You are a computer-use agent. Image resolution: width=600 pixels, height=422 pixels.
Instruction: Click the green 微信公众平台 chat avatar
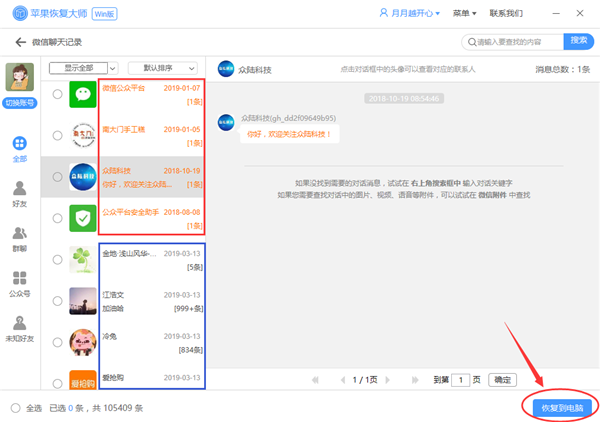[83, 94]
